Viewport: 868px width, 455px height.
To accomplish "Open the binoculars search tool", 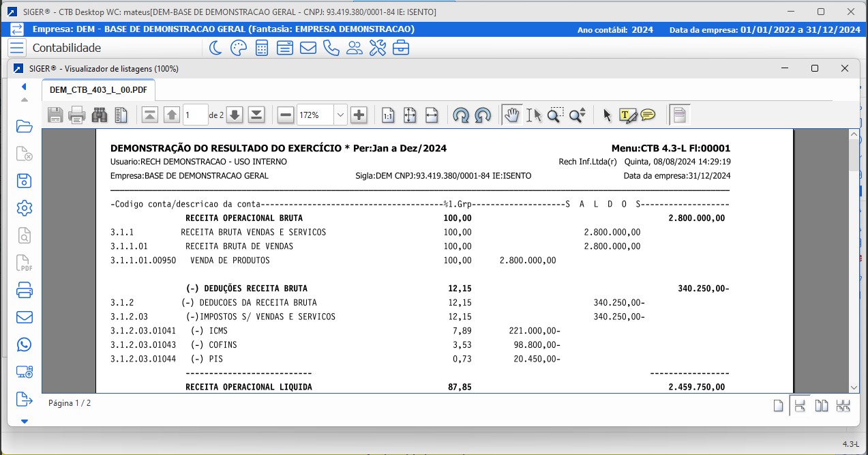I will pyautogui.click(x=100, y=115).
